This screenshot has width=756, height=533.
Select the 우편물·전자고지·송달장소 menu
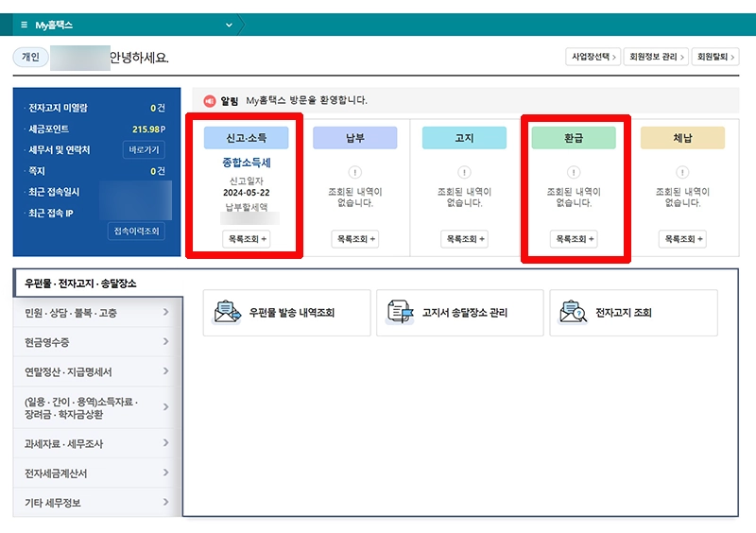(98, 284)
